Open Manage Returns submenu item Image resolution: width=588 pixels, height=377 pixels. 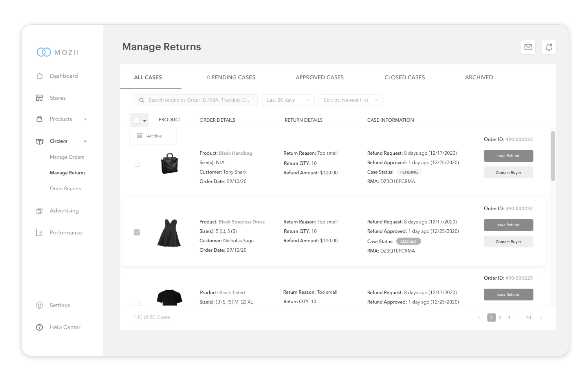(x=68, y=173)
